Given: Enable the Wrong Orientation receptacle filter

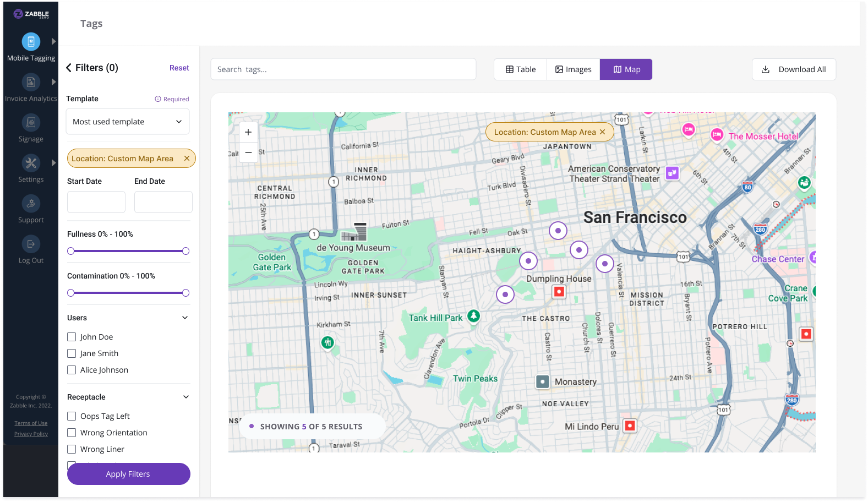Looking at the screenshot, I should (72, 433).
